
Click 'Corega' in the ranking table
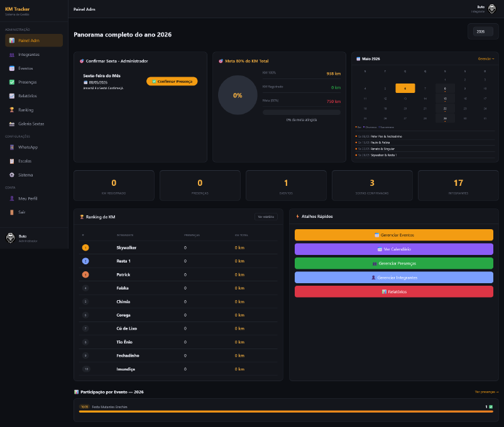(123, 315)
